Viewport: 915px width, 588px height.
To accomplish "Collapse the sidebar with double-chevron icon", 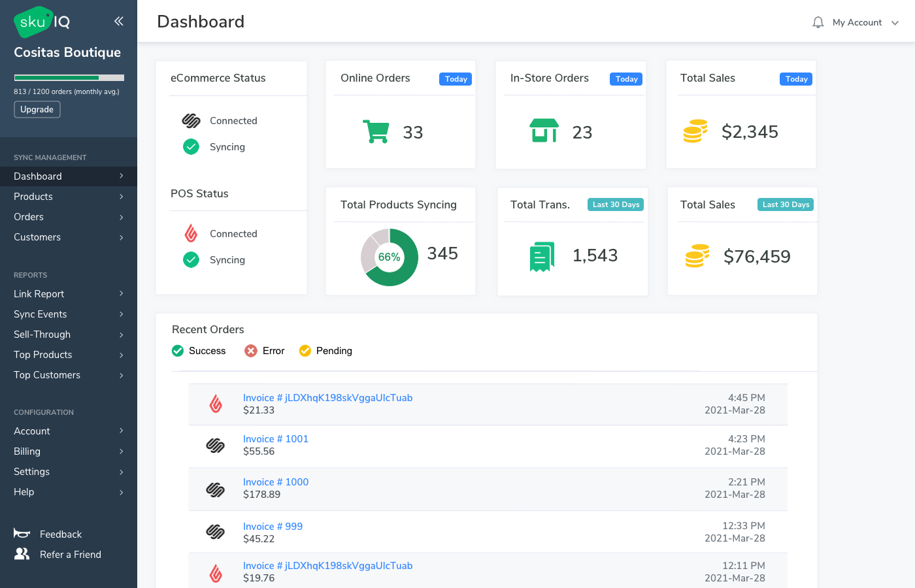I will 118,21.
